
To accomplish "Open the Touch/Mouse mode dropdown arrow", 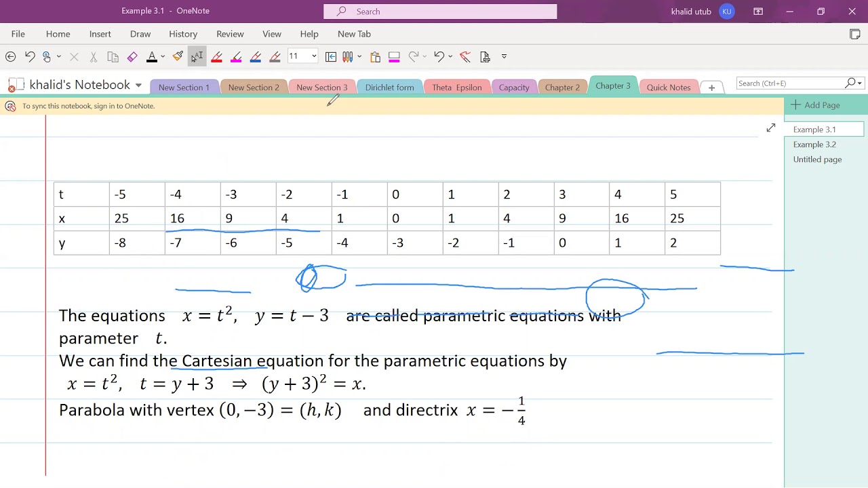I will click(x=59, y=57).
